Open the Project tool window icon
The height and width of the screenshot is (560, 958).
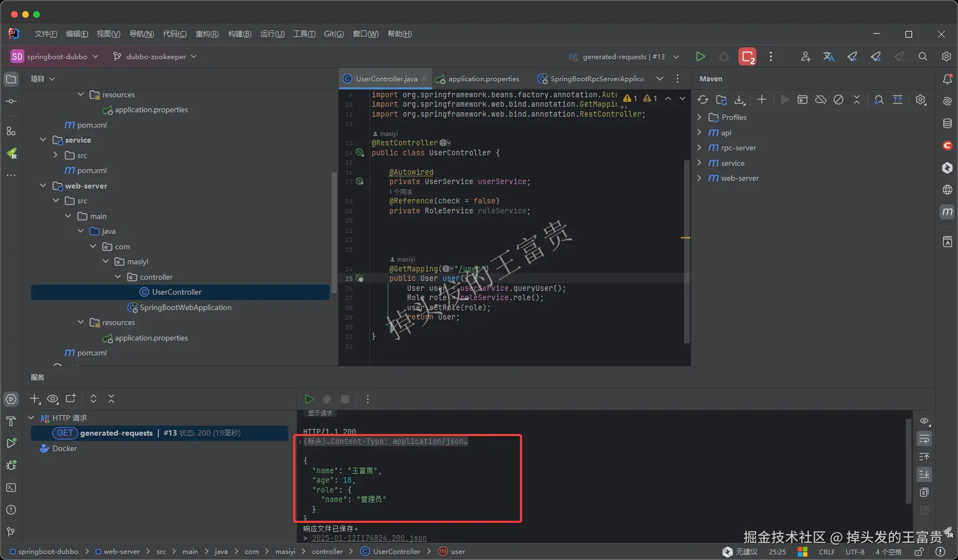(11, 79)
